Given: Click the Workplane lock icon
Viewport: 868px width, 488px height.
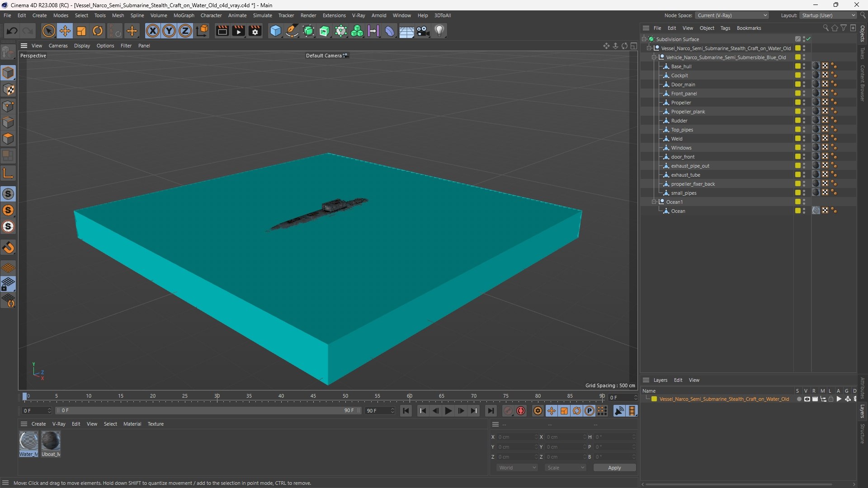Looking at the screenshot, I should 8,284.
